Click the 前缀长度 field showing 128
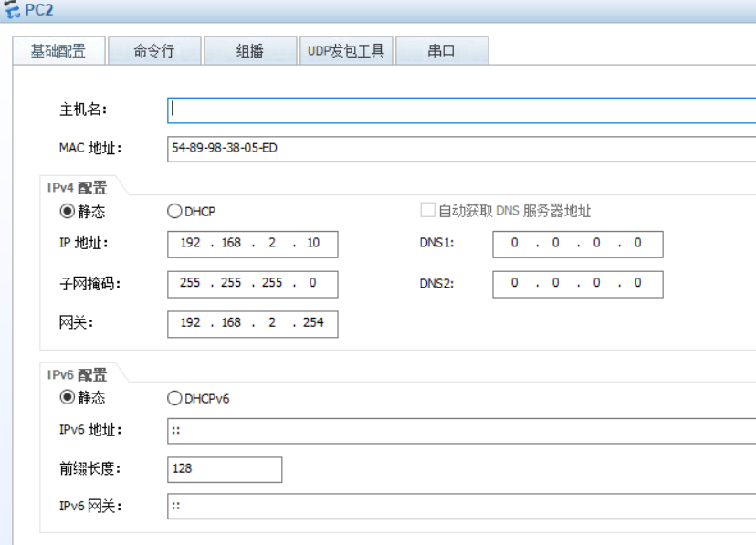 coord(225,470)
